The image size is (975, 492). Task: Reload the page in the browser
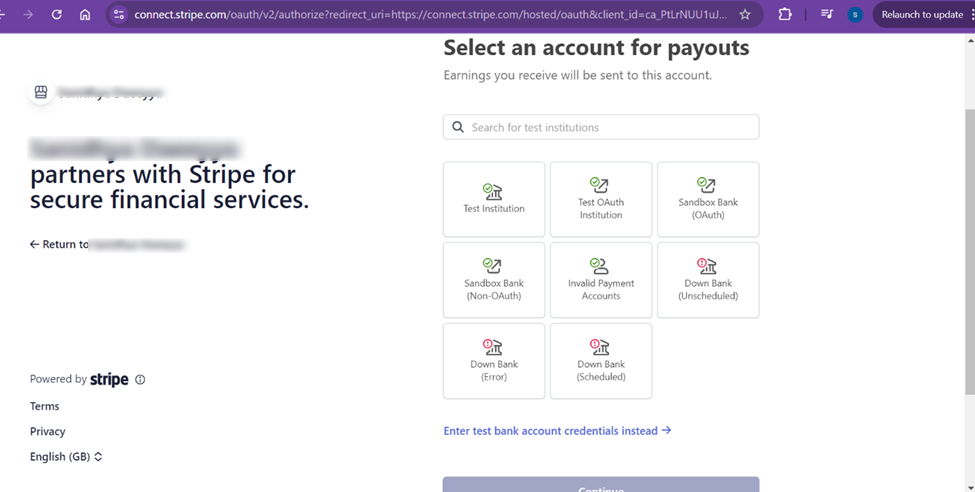point(57,15)
